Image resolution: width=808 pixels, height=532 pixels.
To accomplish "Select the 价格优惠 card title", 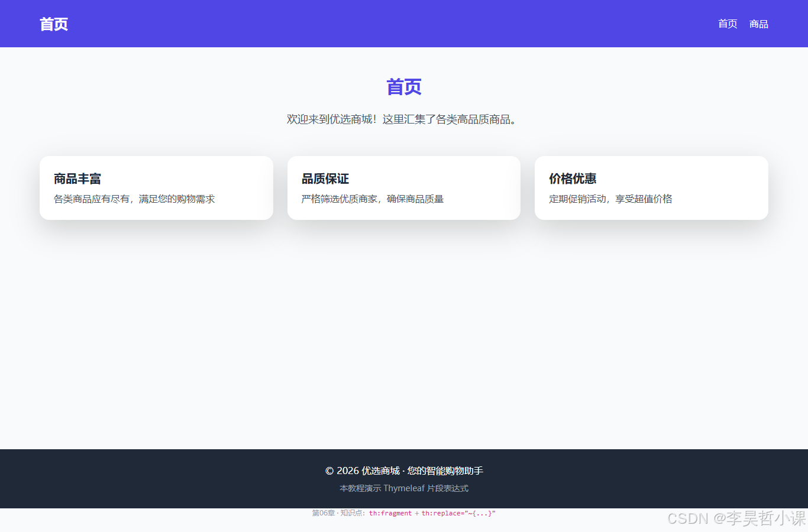I will pyautogui.click(x=573, y=179).
